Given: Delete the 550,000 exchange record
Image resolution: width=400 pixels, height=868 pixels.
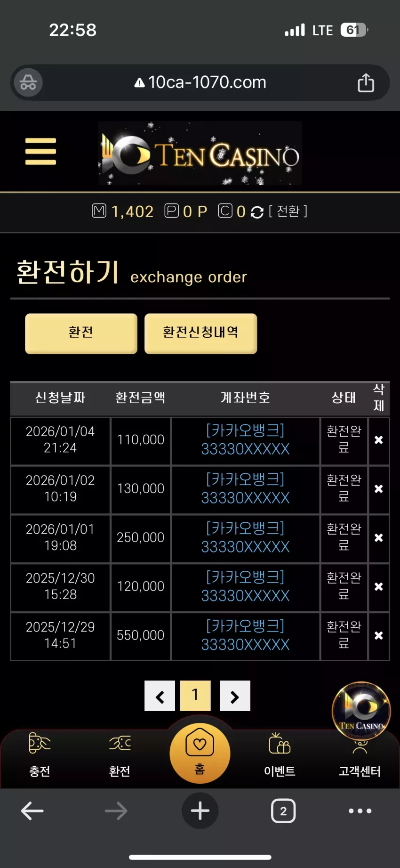Looking at the screenshot, I should [x=379, y=636].
